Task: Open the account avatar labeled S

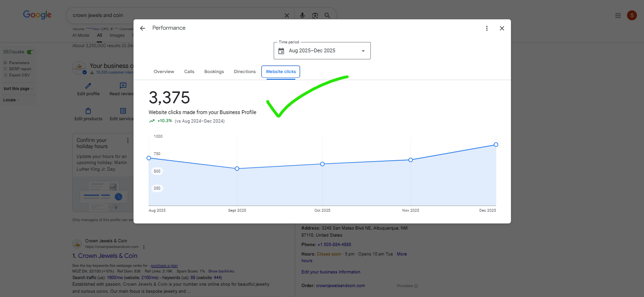Action: [x=632, y=15]
